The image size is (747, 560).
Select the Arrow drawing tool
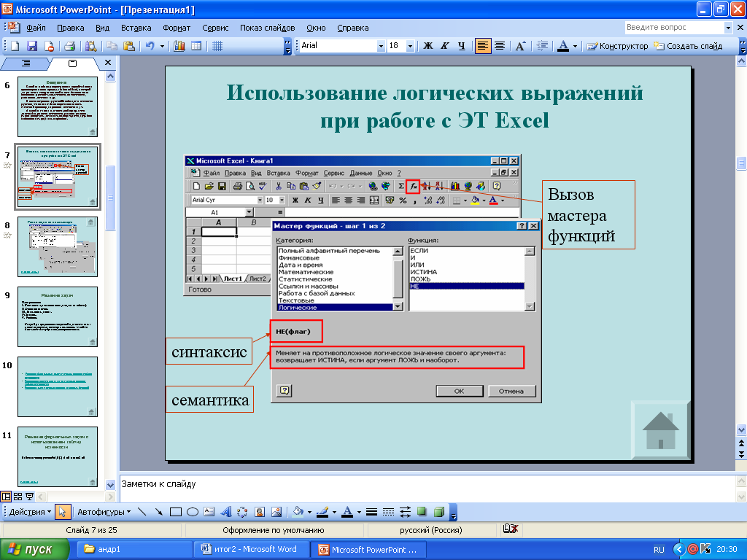point(158,512)
